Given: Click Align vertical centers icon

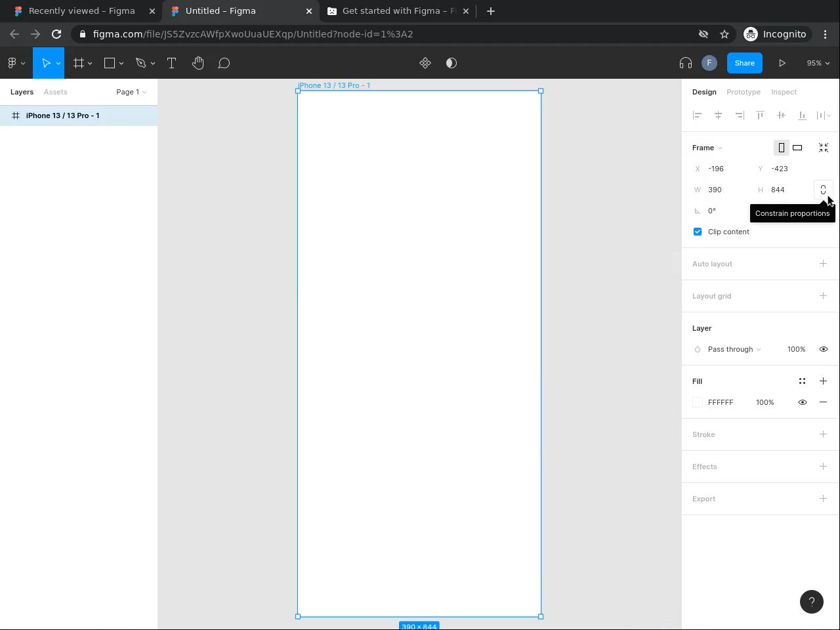Looking at the screenshot, I should coord(781,115).
